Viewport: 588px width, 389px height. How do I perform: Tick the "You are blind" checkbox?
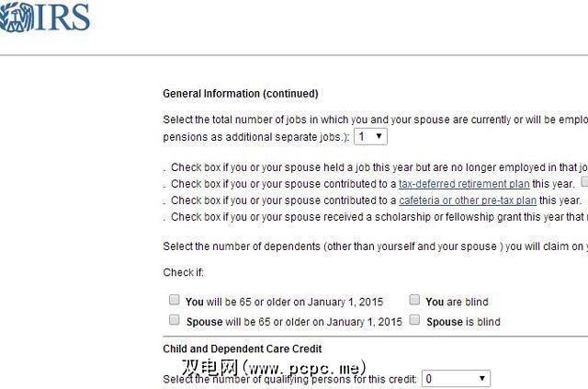pos(415,301)
